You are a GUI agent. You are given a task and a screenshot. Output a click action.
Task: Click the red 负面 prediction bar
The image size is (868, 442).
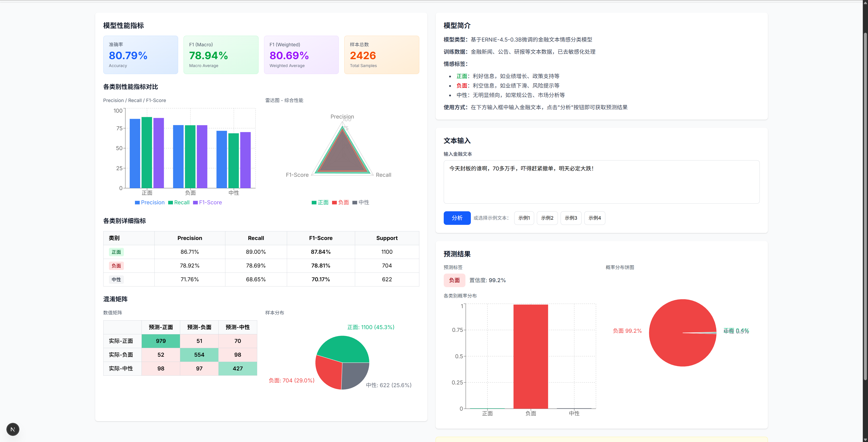tap(530, 356)
